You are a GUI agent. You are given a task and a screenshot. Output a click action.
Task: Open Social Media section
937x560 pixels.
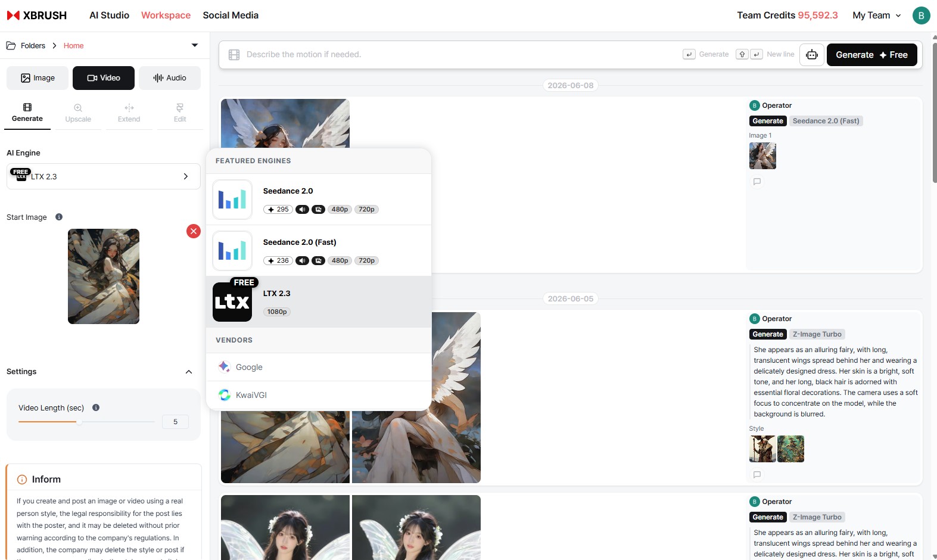pos(231,15)
